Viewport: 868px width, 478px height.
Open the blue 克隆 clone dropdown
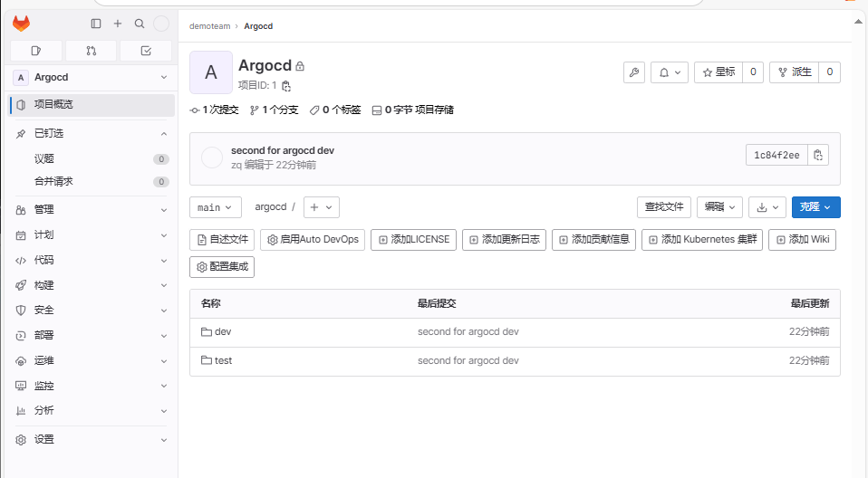click(x=816, y=207)
